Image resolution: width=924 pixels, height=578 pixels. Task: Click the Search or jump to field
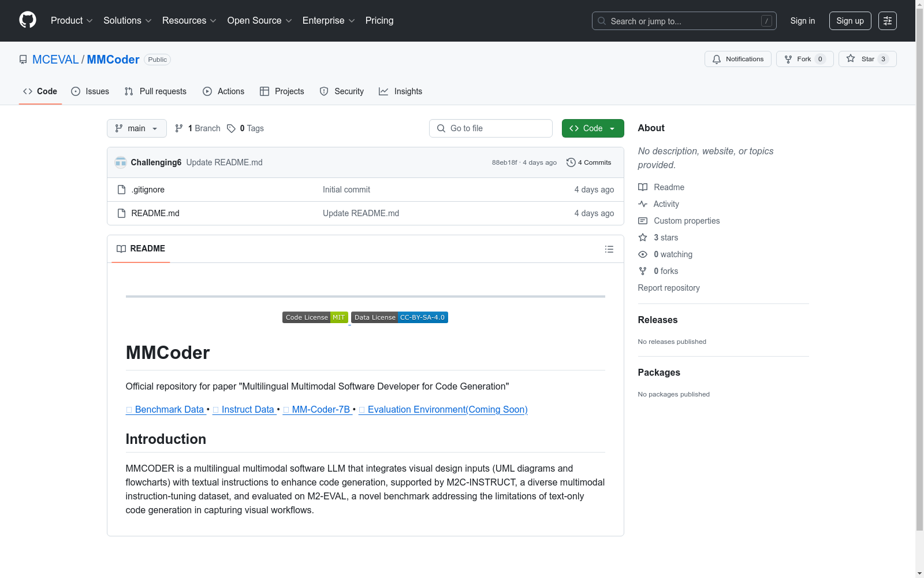[684, 21]
